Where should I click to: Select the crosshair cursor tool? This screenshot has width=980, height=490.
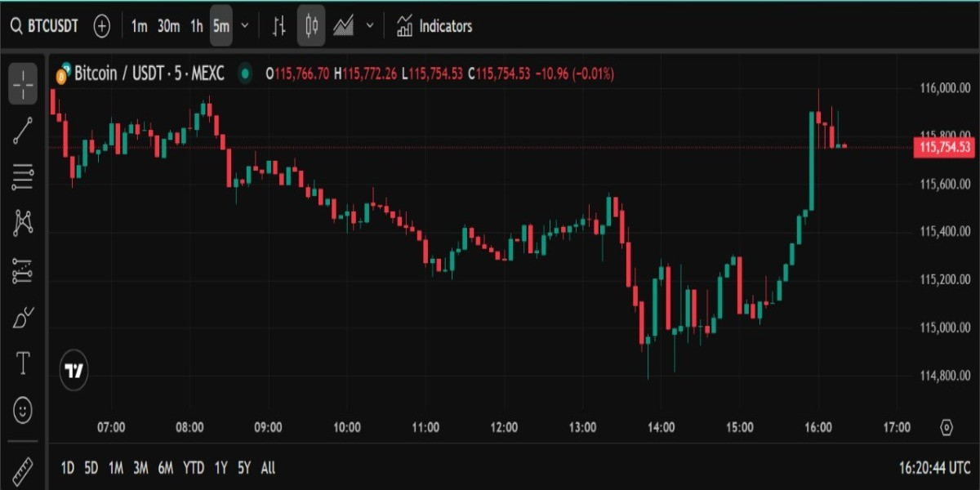point(23,82)
